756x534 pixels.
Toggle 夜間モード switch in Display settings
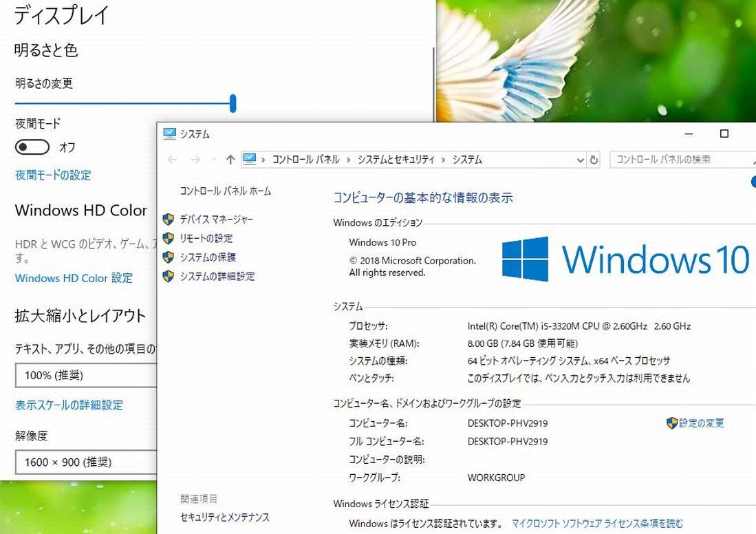32,147
